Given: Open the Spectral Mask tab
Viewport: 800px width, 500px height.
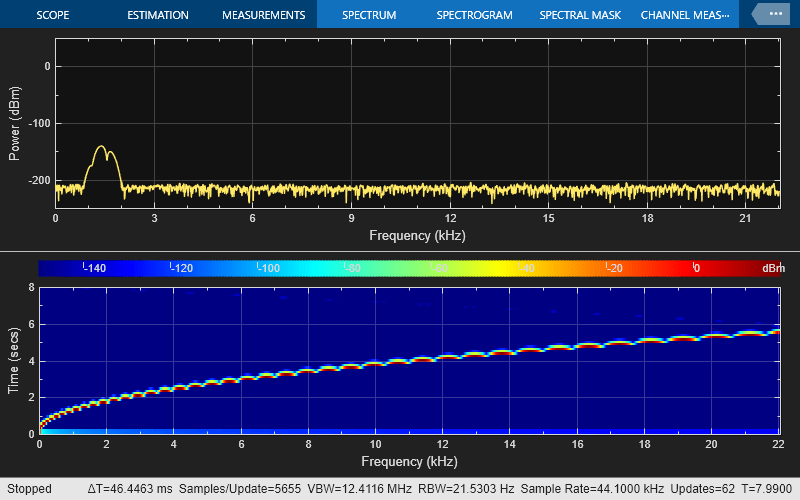Looking at the screenshot, I should [x=580, y=15].
